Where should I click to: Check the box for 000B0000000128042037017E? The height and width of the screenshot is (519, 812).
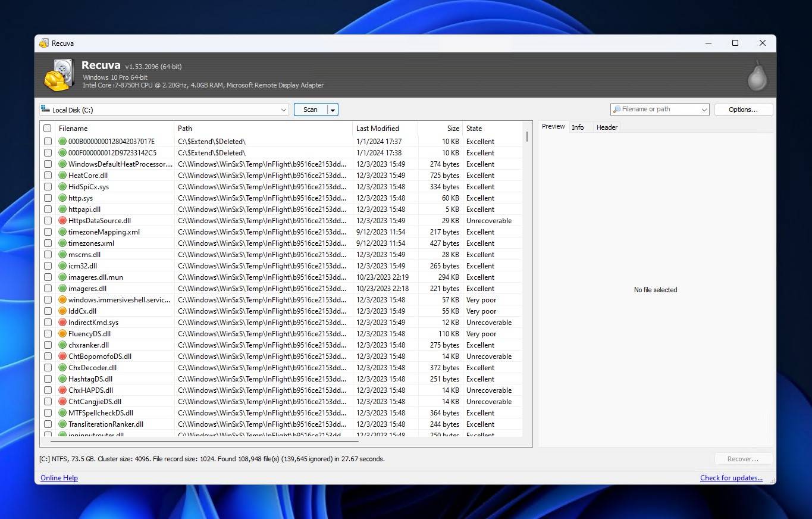coord(48,142)
